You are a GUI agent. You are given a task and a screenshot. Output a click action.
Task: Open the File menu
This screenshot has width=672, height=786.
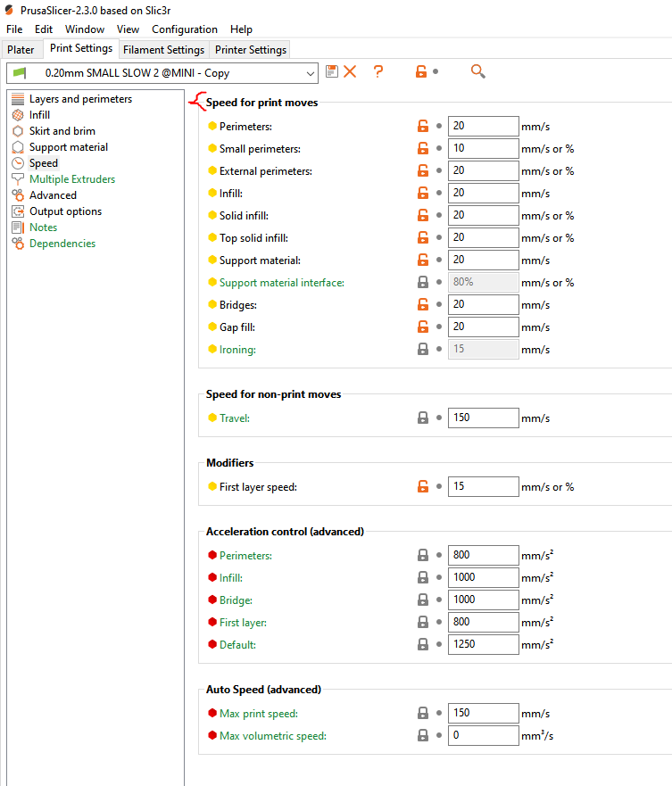tap(14, 29)
